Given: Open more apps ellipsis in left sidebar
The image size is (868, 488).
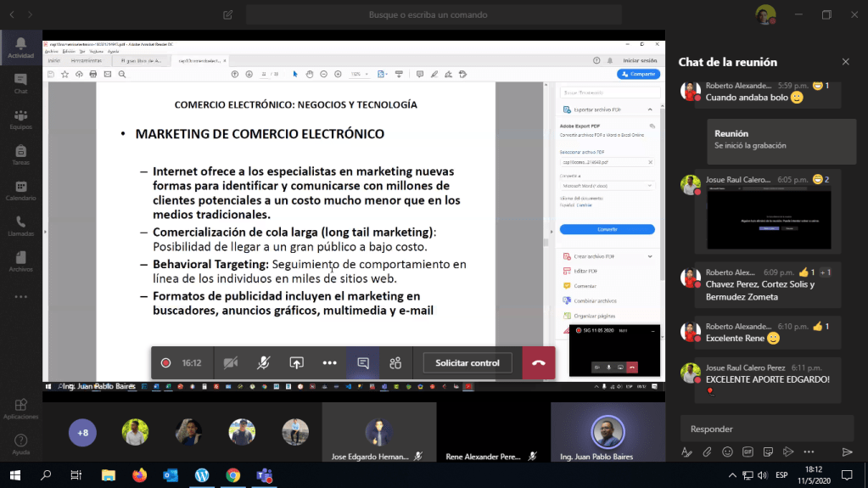Looking at the screenshot, I should pos(20,297).
